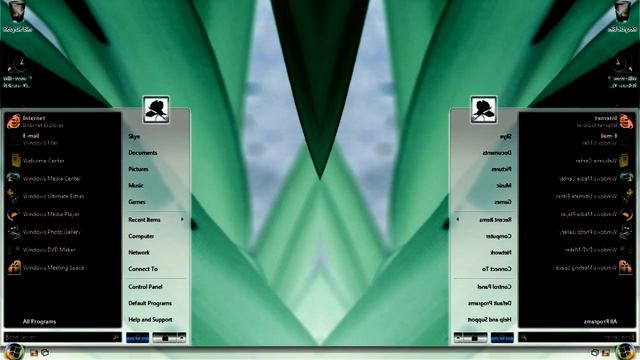The width and height of the screenshot is (640, 360).
Task: Open mirrored Network in right Start menu
Action: click(501, 252)
